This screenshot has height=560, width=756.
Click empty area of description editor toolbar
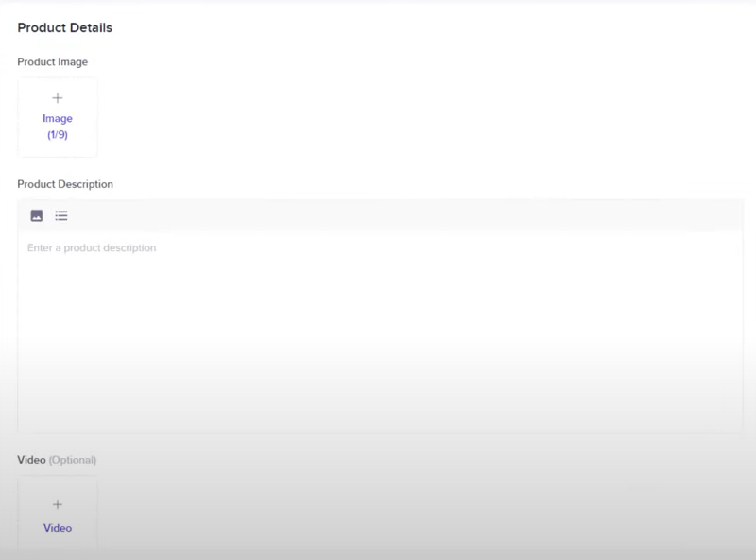pyautogui.click(x=405, y=215)
